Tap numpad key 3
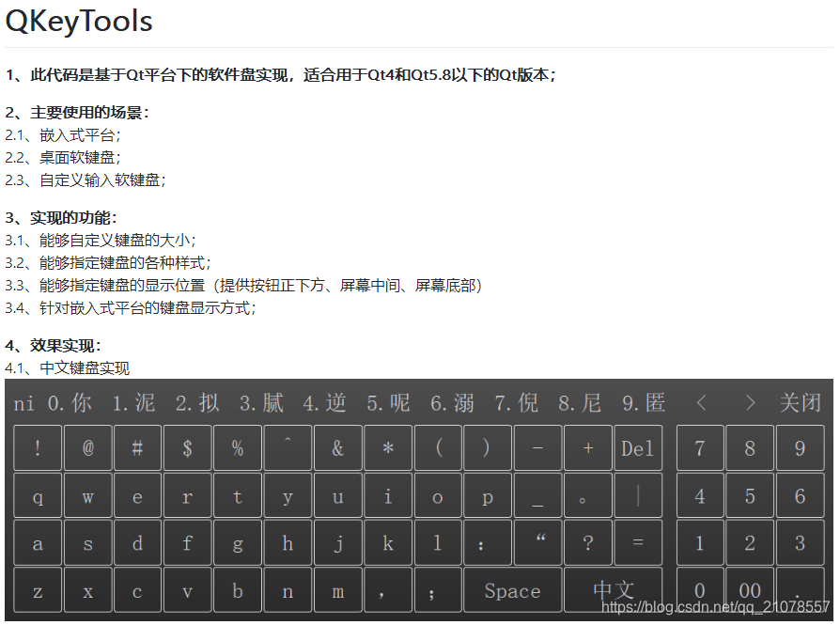840x625 pixels. coord(800,542)
